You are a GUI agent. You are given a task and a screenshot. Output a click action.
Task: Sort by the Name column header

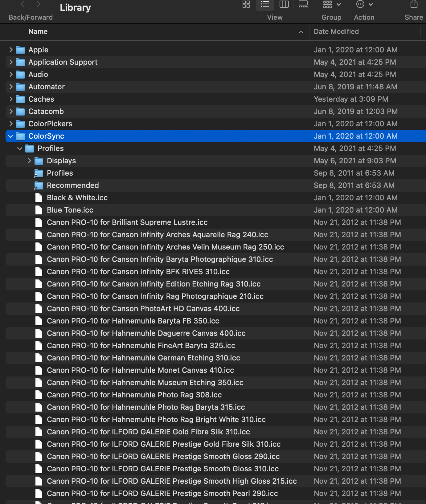[x=38, y=32]
